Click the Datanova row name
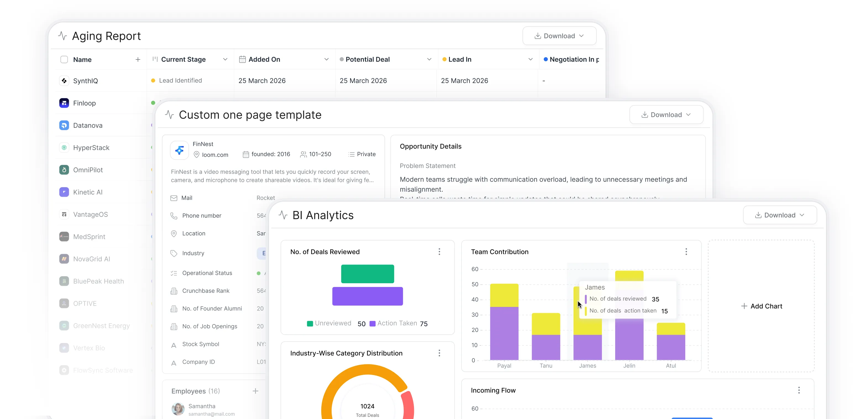The image size is (868, 419). [x=88, y=126]
